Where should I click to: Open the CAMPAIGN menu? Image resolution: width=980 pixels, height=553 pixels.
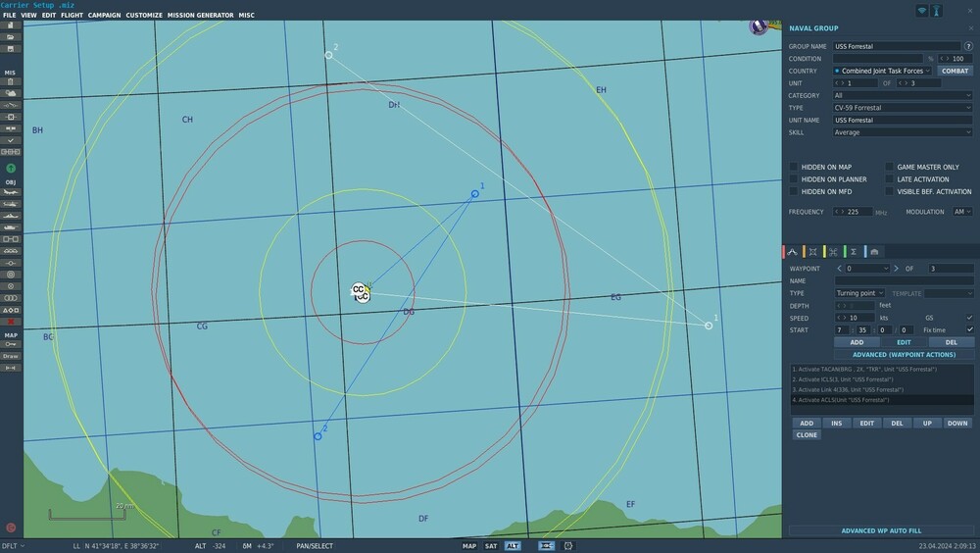105,15
